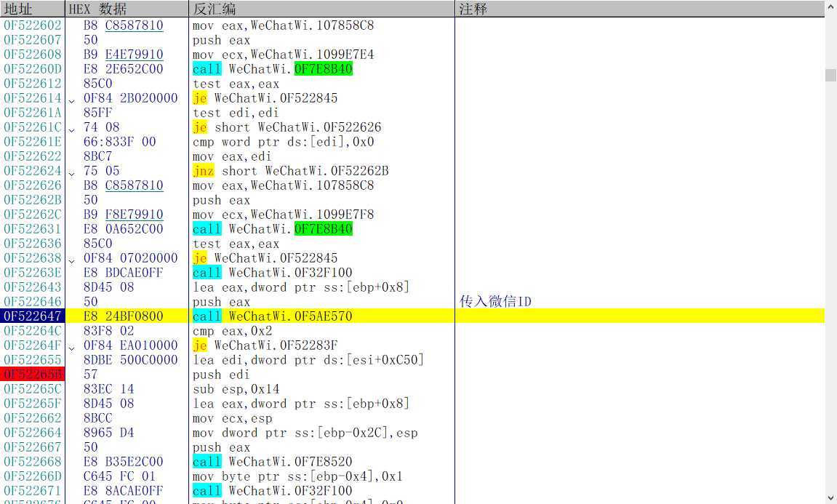Click the comment 传入微信ID
This screenshot has width=837, height=504.
(x=495, y=302)
